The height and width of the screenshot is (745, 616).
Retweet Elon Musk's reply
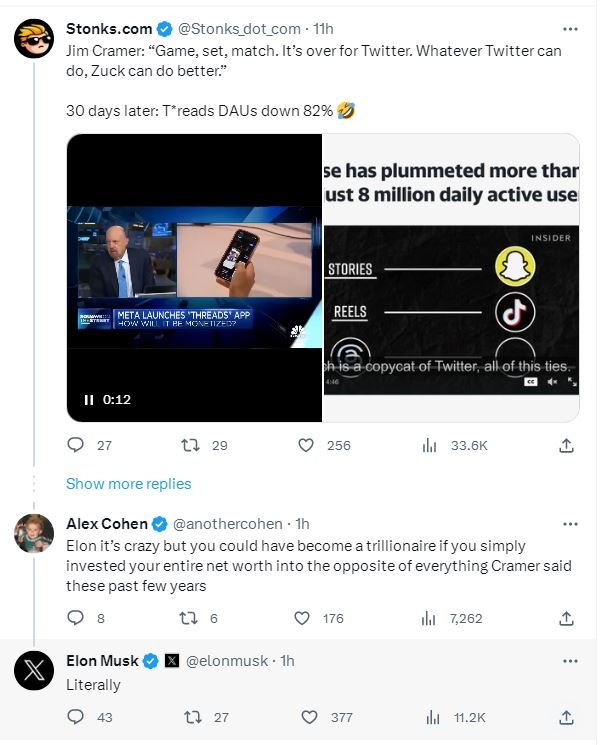click(x=194, y=717)
